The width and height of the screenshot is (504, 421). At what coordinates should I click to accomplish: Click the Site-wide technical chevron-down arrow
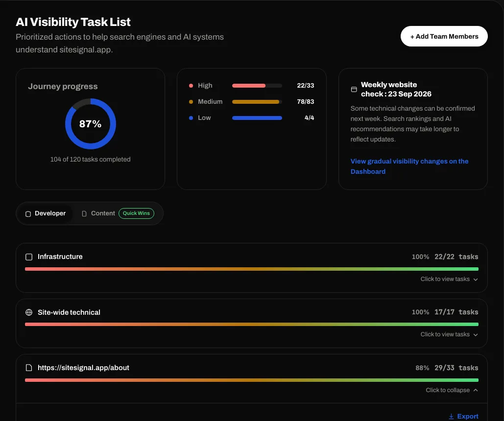476,334
